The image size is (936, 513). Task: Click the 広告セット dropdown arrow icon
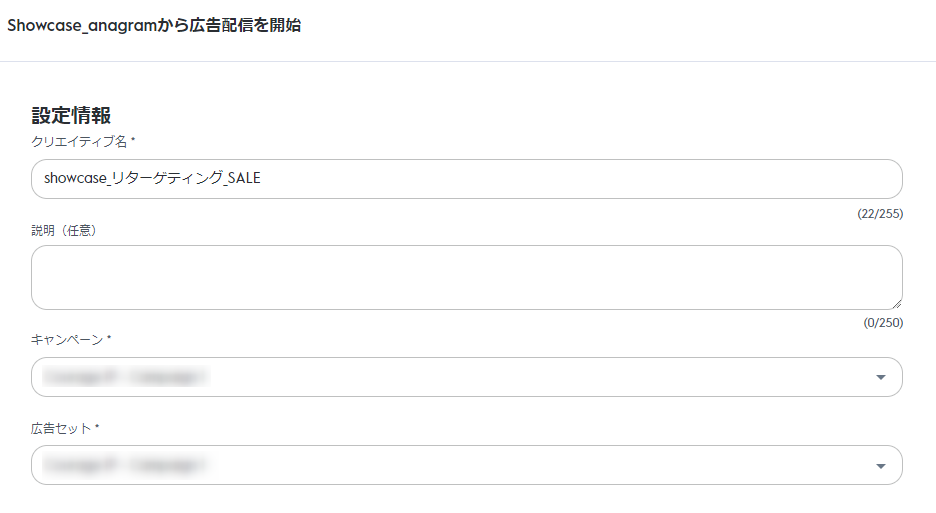[x=881, y=466]
